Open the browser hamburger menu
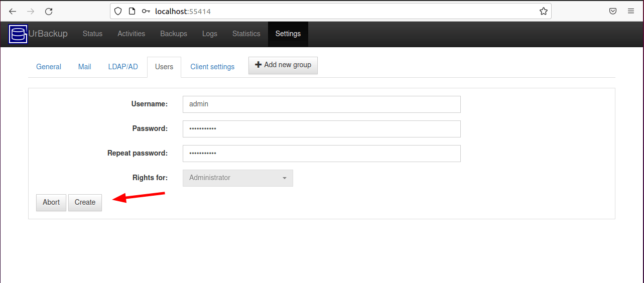This screenshot has width=644, height=283. click(x=631, y=11)
